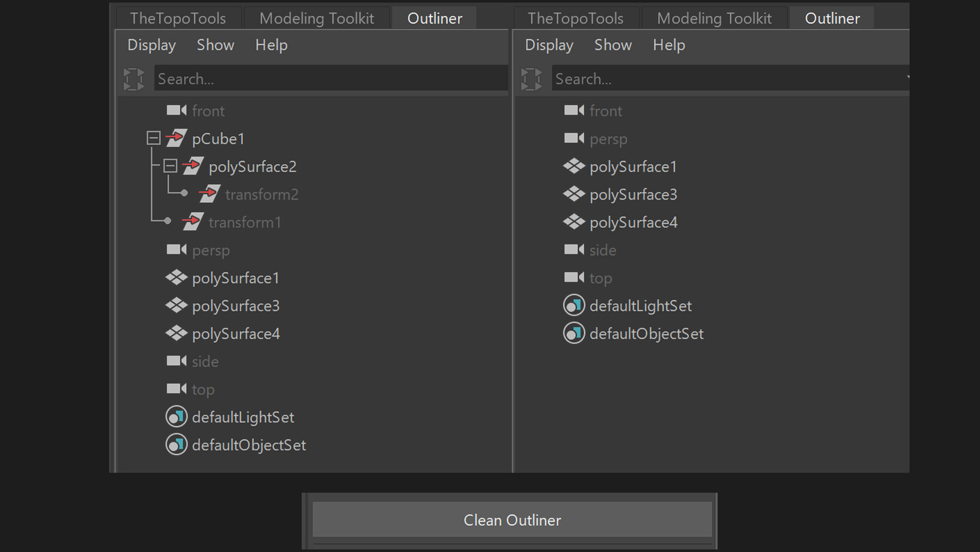The width and height of the screenshot is (980, 552).
Task: Collapse the pCube1 hierarchy
Action: click(152, 138)
